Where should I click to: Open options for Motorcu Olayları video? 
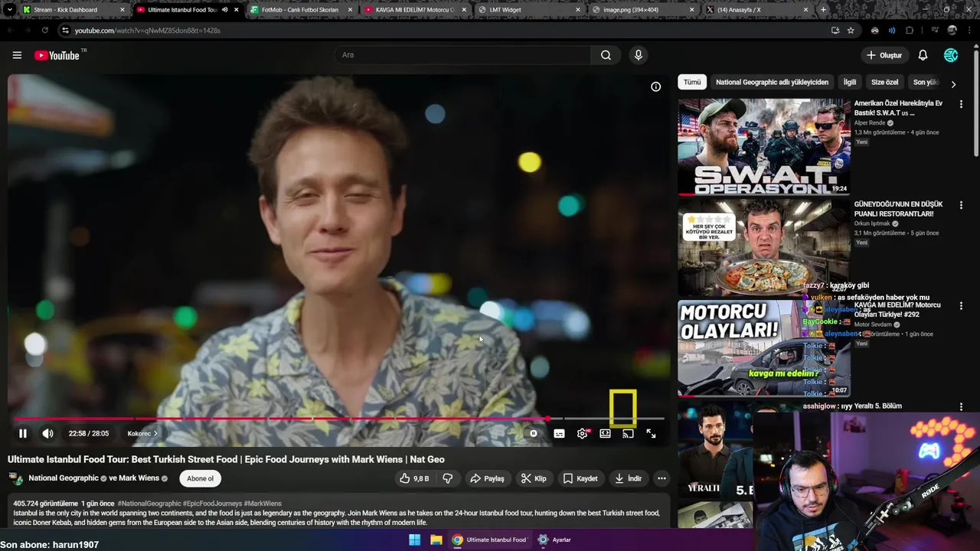click(x=961, y=305)
